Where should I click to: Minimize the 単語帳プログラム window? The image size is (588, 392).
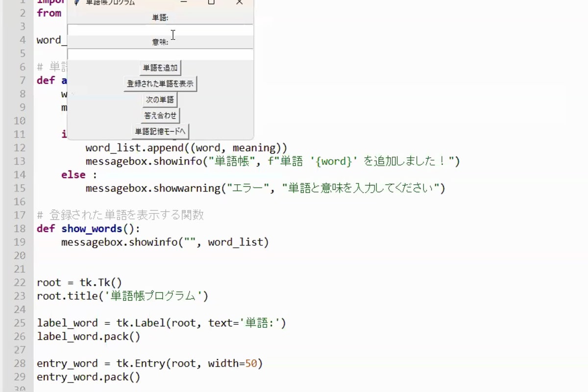pos(183,2)
